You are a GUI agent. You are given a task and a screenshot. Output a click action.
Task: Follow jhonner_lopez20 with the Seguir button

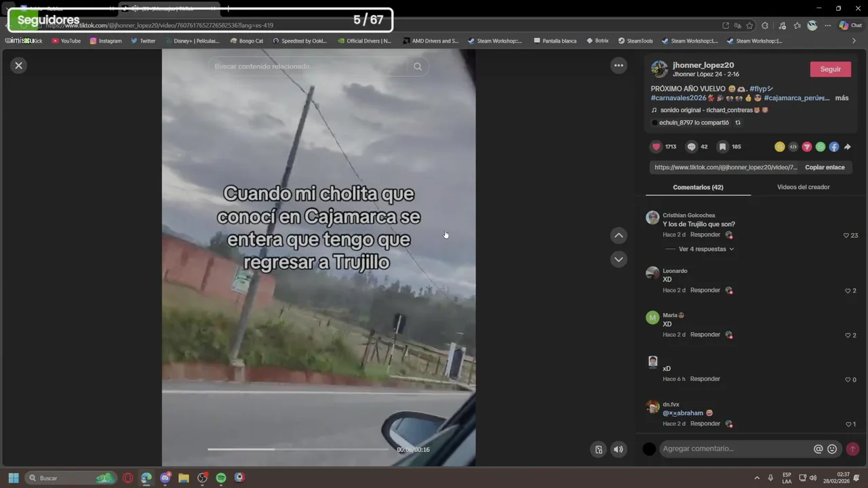[830, 69]
